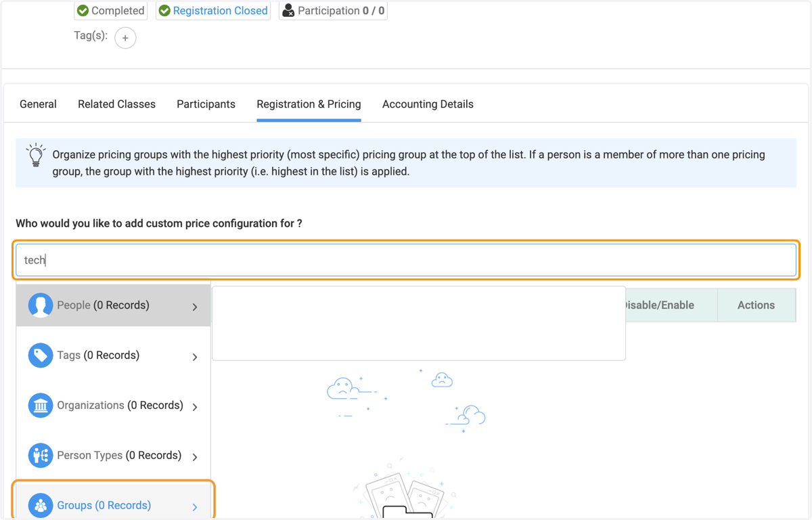Click the search field containing tech
The image size is (812, 520).
click(406, 260)
